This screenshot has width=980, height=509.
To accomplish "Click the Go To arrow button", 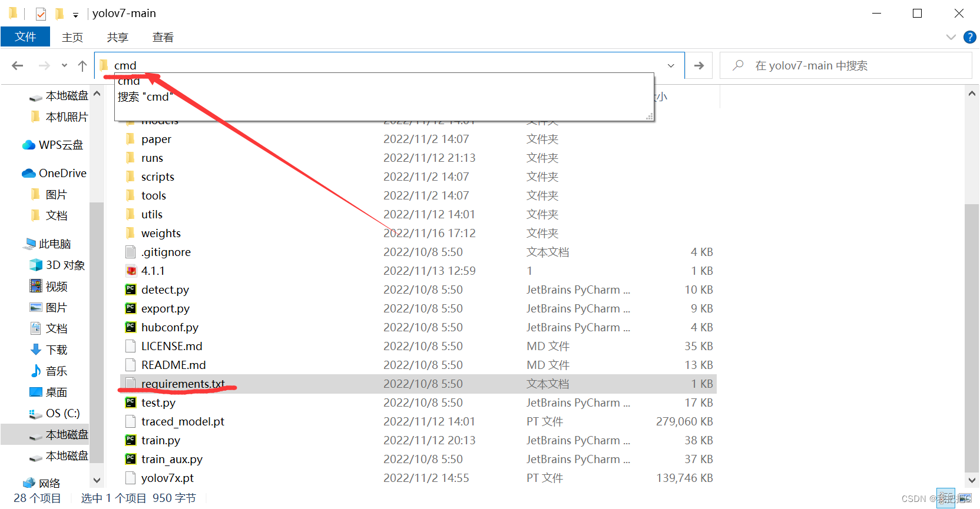I will tap(699, 65).
